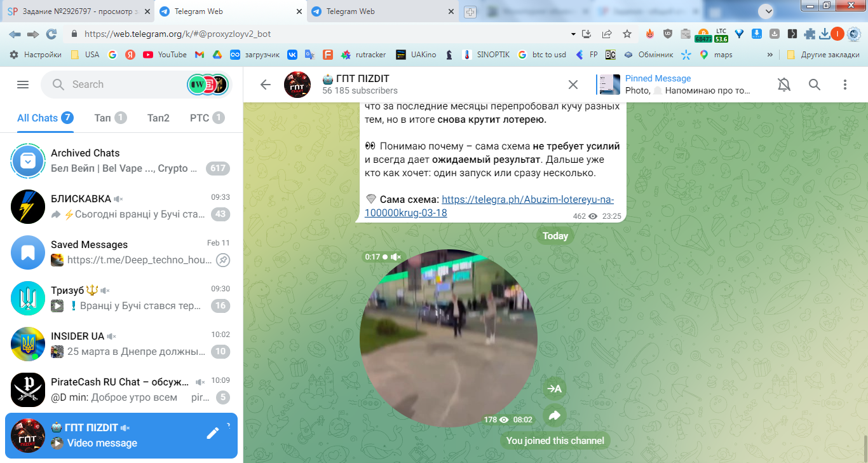The width and height of the screenshot is (868, 463).
Task: Open the Saved Messages chat
Action: 121,252
